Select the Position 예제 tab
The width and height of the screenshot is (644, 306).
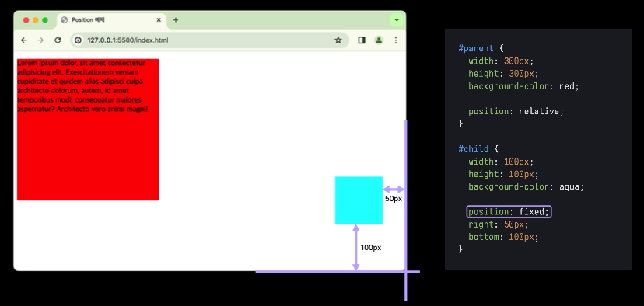tap(111, 20)
